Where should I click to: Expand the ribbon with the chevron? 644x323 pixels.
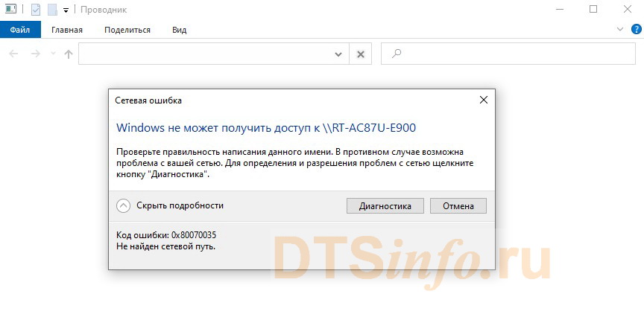pyautogui.click(x=620, y=29)
